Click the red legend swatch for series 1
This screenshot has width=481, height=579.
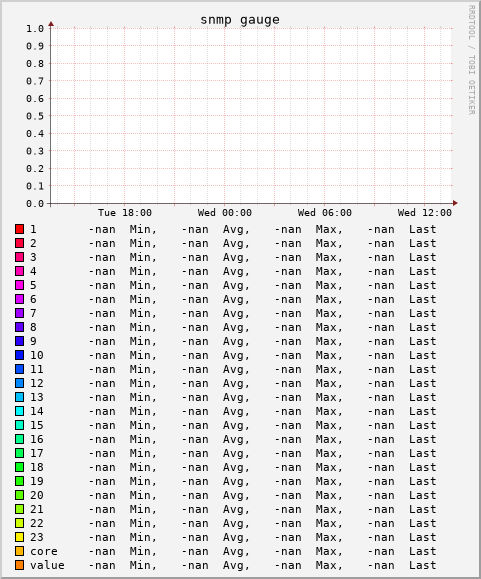20,229
